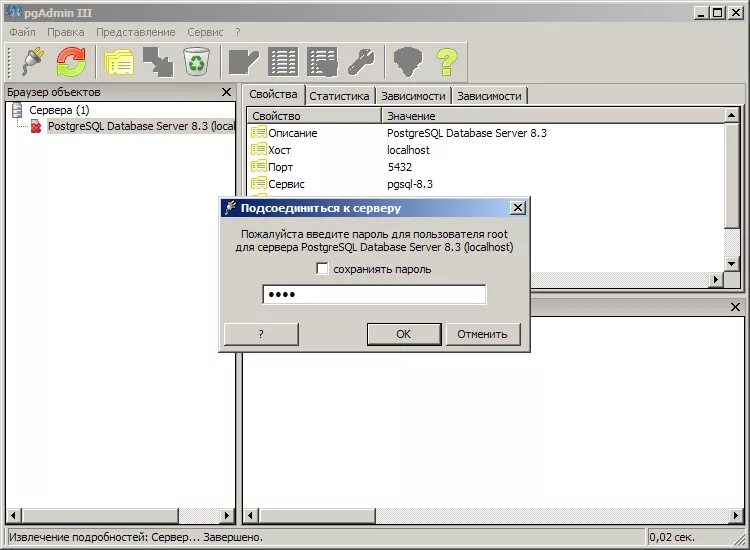Click the password input field
The width and height of the screenshot is (750, 550).
[374, 294]
